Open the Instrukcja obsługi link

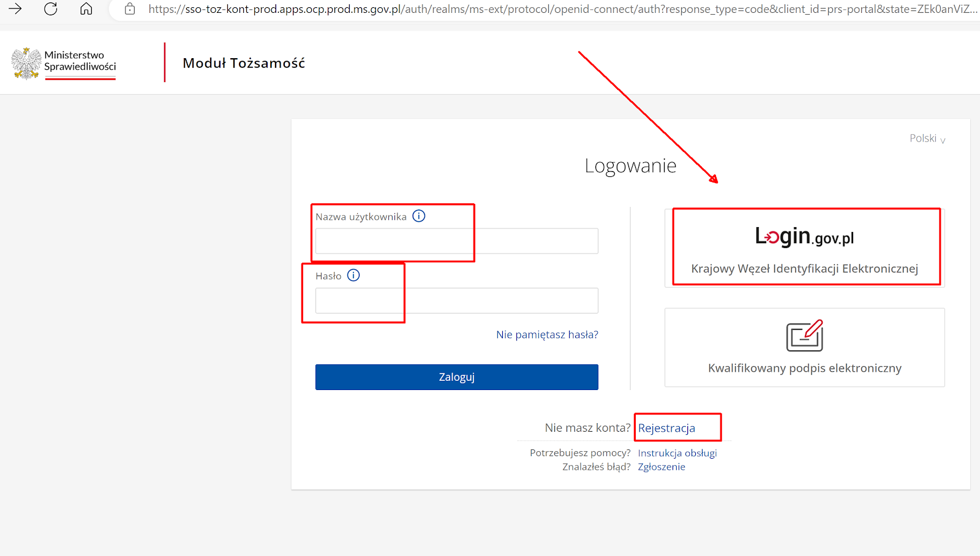point(677,453)
